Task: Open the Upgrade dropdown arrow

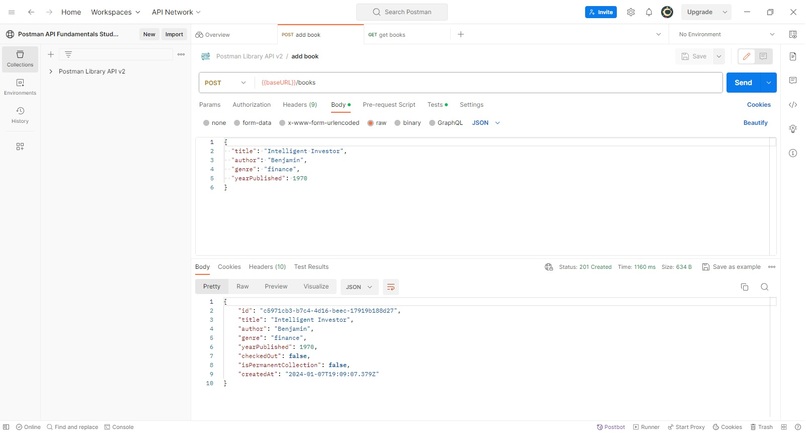Action: coord(725,12)
